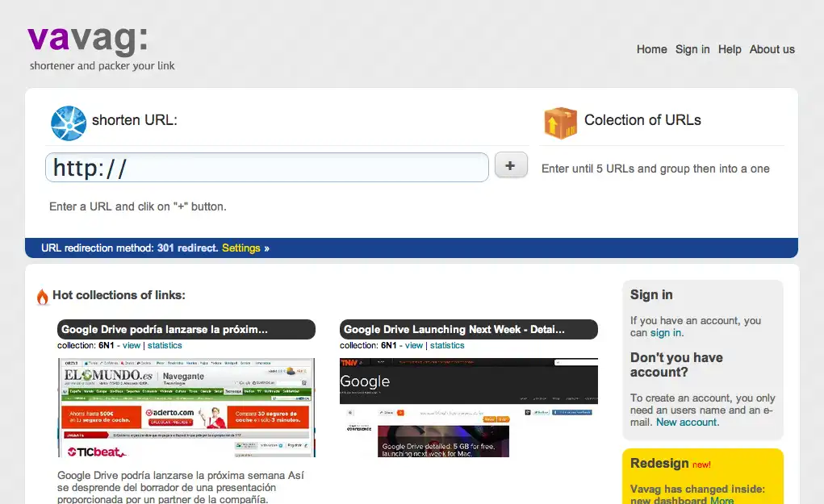Click the 'shortener and packer your link' tagline
The image size is (824, 504).
point(102,65)
